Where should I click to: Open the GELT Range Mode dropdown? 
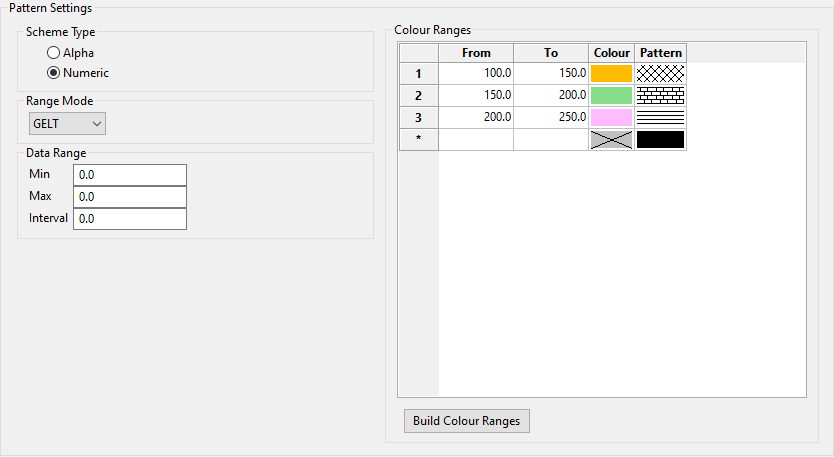pyautogui.click(x=68, y=123)
